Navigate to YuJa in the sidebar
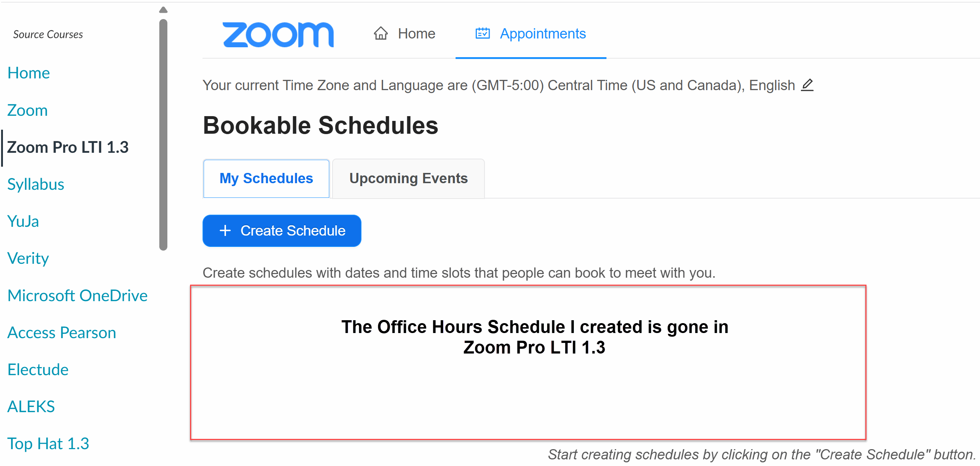This screenshot has width=980, height=466. coord(23,221)
